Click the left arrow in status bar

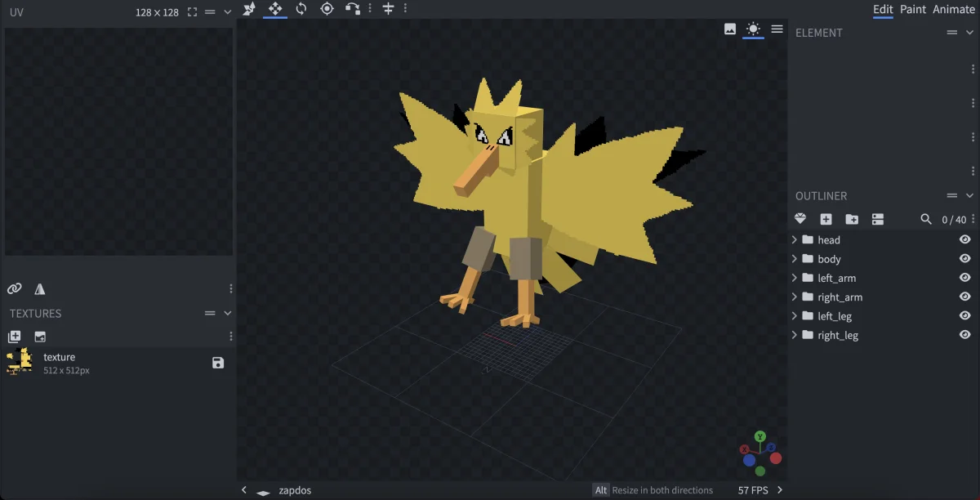pyautogui.click(x=243, y=490)
